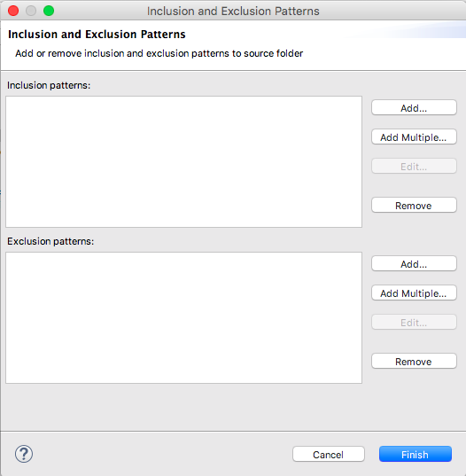
Task: Click the bold 'Inclusion and Exclusion Patterns' heading
Action: [97, 35]
